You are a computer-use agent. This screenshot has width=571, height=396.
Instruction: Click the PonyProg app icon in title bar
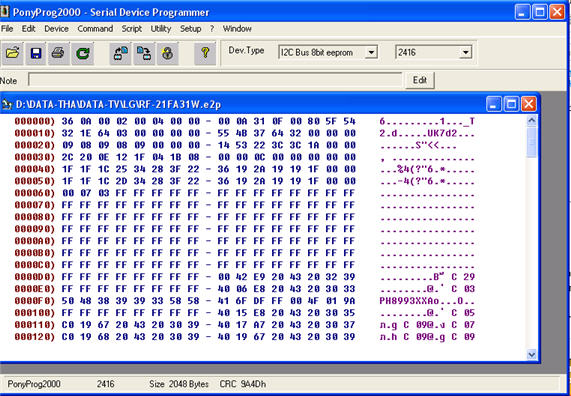tap(4, 12)
